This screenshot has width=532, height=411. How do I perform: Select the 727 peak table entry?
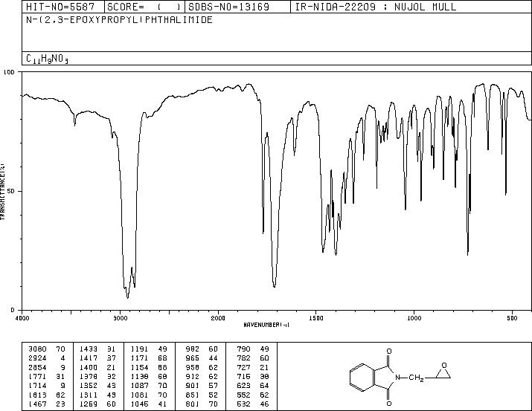point(252,368)
